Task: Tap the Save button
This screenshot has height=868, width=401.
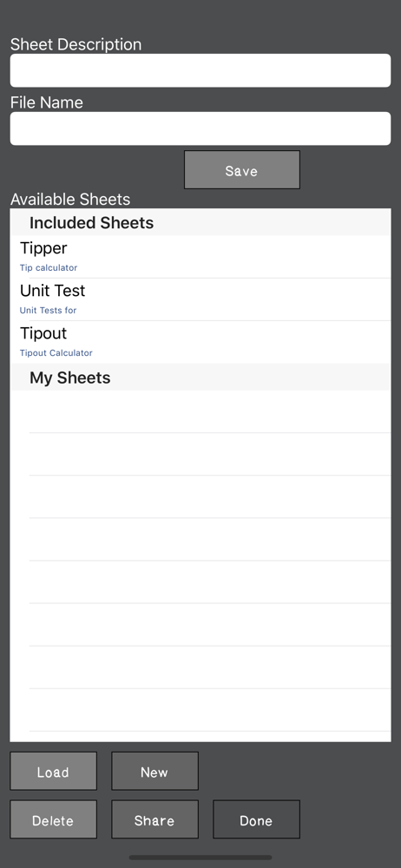Action: [242, 170]
